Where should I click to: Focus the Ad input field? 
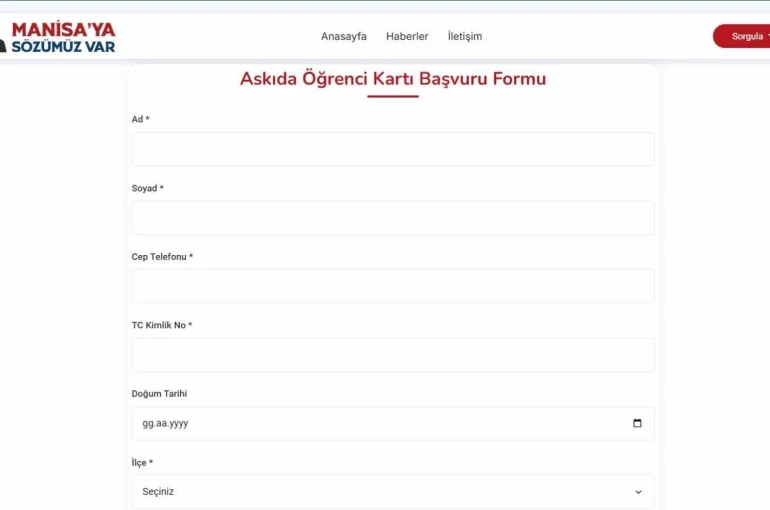[x=393, y=149]
